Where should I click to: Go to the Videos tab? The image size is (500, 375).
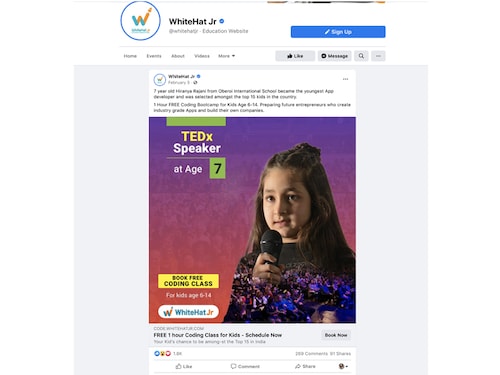(x=202, y=56)
